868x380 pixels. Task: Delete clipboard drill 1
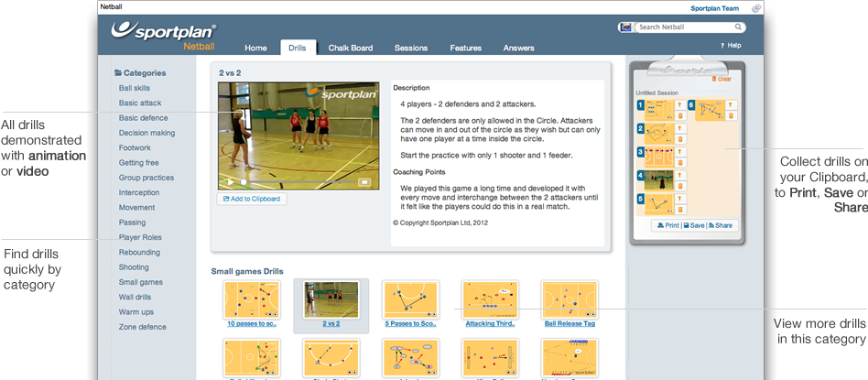tap(679, 115)
